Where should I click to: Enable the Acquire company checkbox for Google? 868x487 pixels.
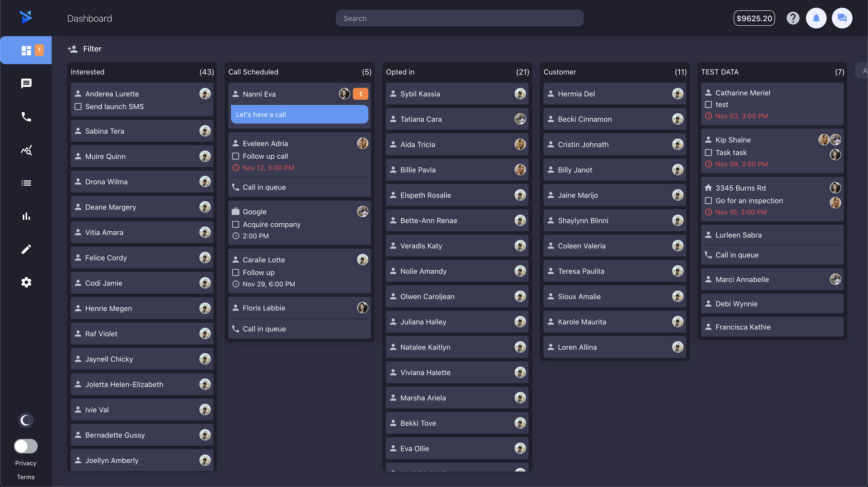coord(236,224)
